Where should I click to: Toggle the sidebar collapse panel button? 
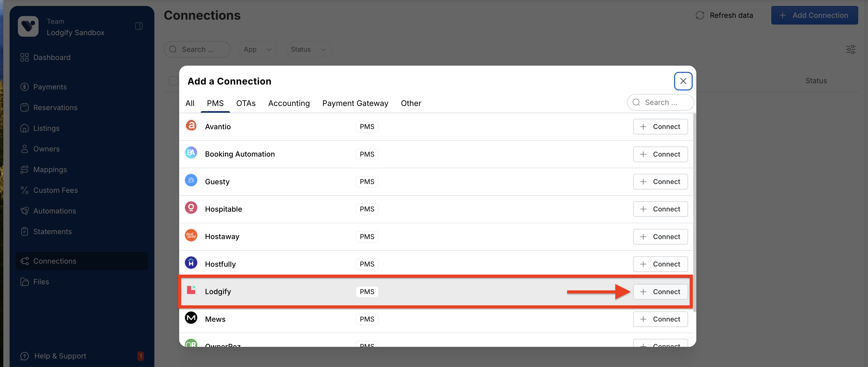pyautogui.click(x=139, y=26)
